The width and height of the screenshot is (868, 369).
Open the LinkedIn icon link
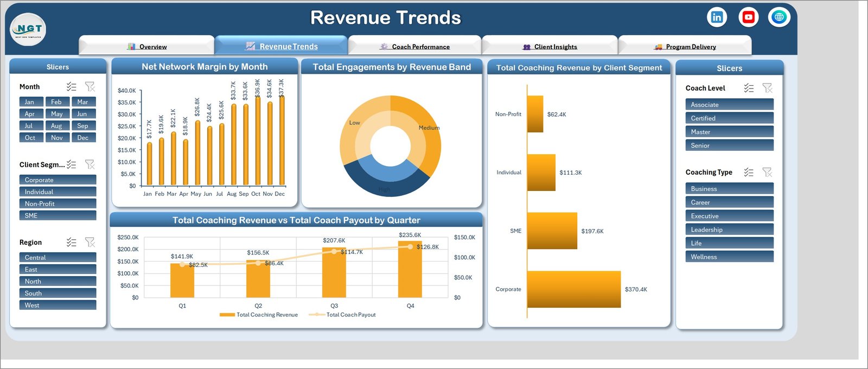(717, 17)
